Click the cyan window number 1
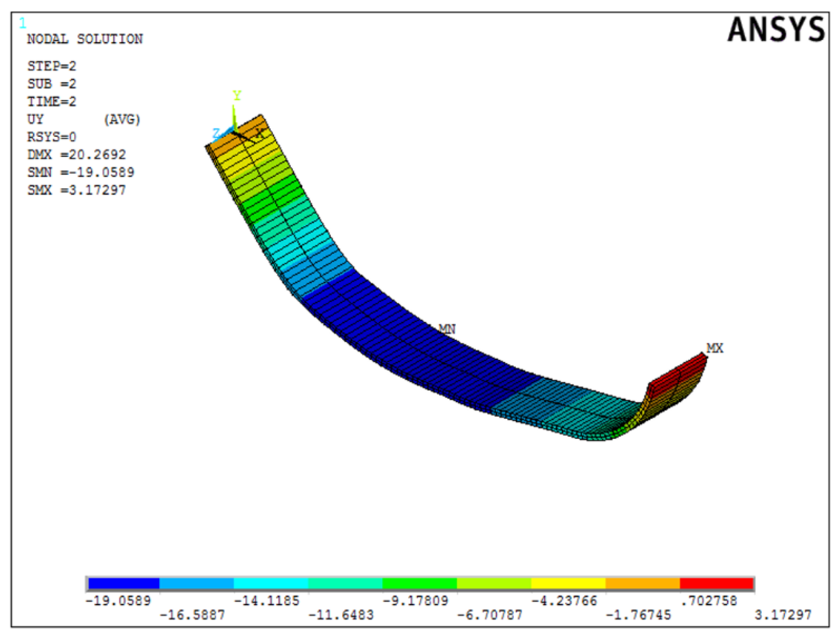Screen dimensions: 840x640 [x=23, y=24]
